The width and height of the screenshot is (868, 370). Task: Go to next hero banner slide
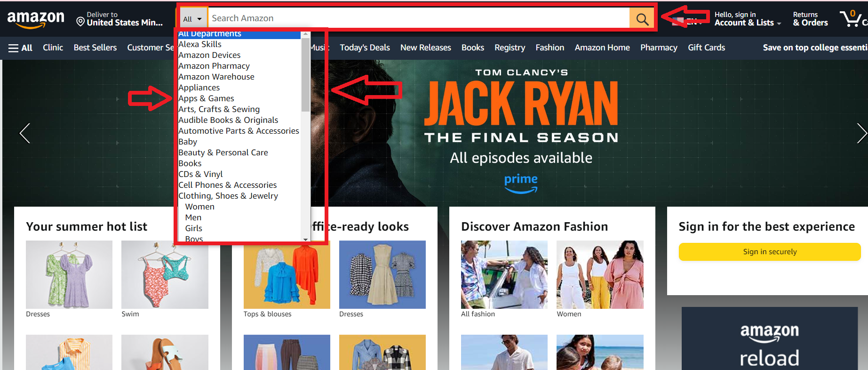(x=861, y=133)
